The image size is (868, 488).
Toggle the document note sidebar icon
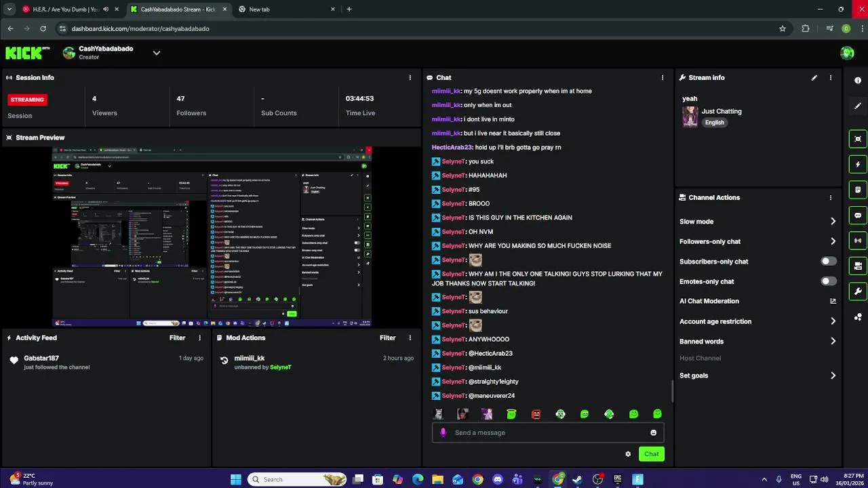point(858,190)
